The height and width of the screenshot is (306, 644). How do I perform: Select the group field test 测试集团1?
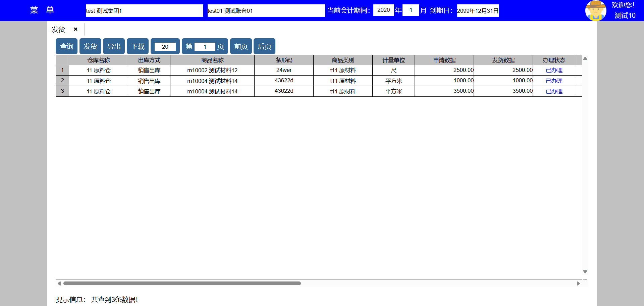[144, 11]
